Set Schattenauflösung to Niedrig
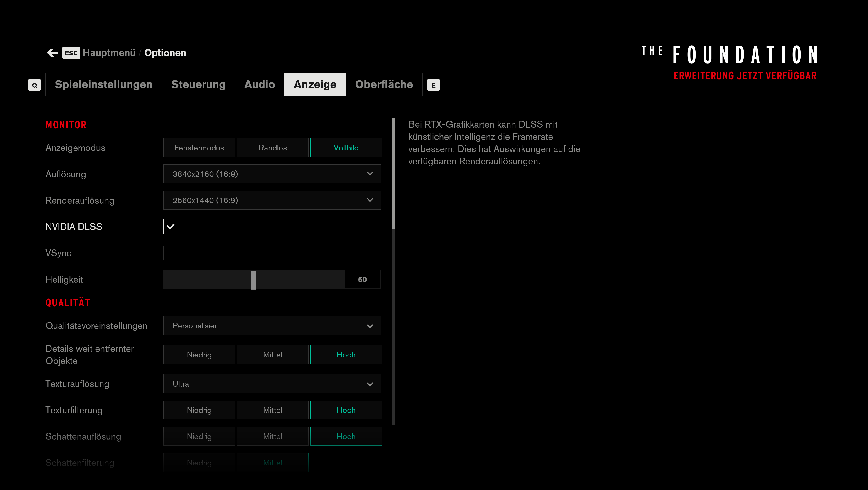 point(199,436)
